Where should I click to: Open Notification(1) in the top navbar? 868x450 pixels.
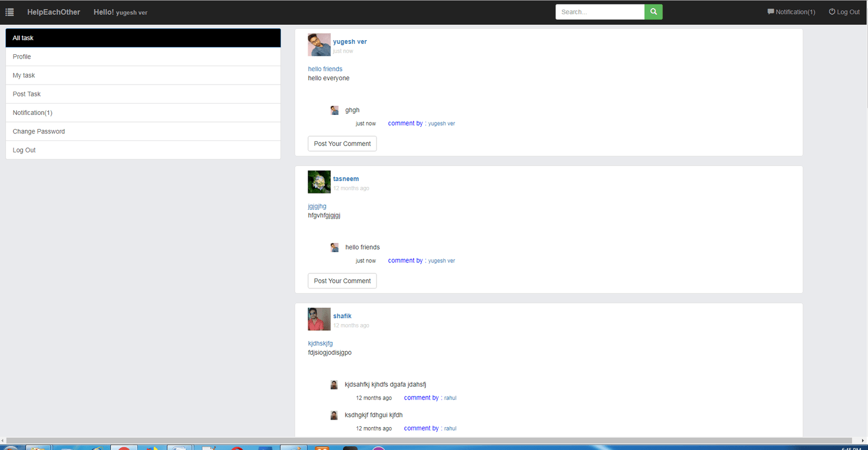tap(791, 12)
